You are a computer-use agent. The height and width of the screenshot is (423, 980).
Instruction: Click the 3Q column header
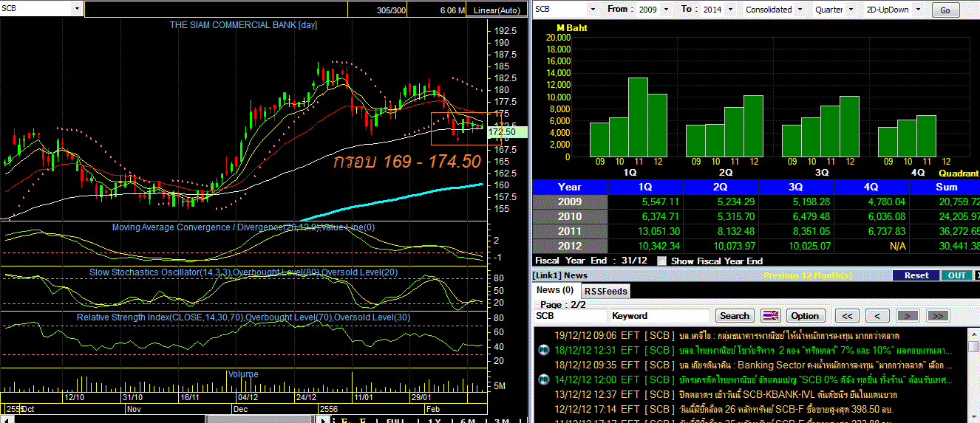[x=796, y=187]
